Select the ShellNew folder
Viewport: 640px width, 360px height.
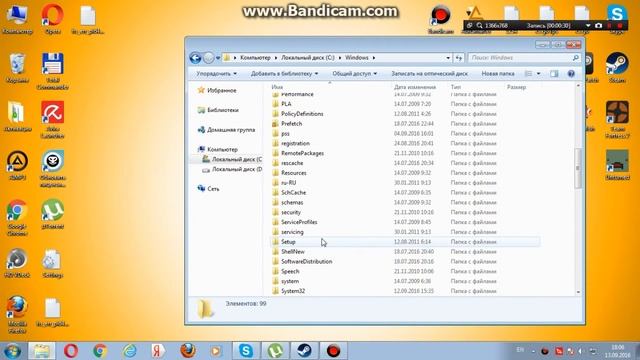click(293, 252)
